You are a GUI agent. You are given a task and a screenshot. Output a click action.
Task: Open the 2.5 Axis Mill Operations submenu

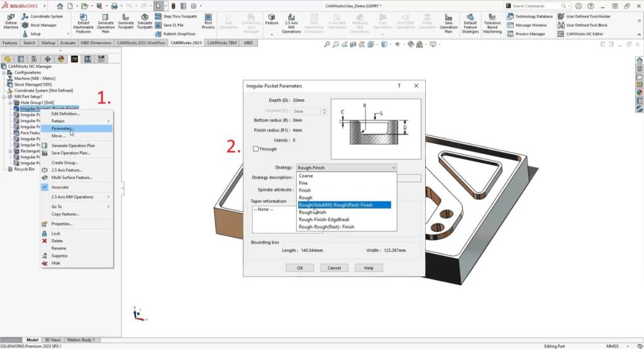[77, 197]
